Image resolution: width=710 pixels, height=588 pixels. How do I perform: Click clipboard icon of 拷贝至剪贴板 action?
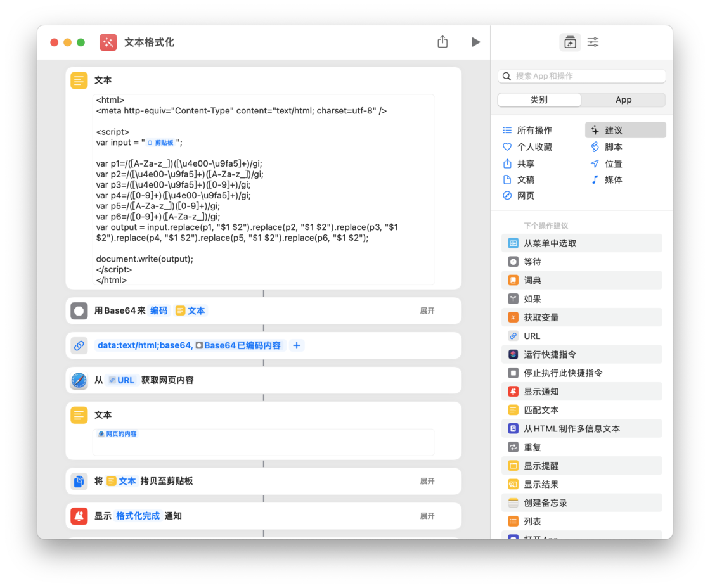(x=79, y=481)
